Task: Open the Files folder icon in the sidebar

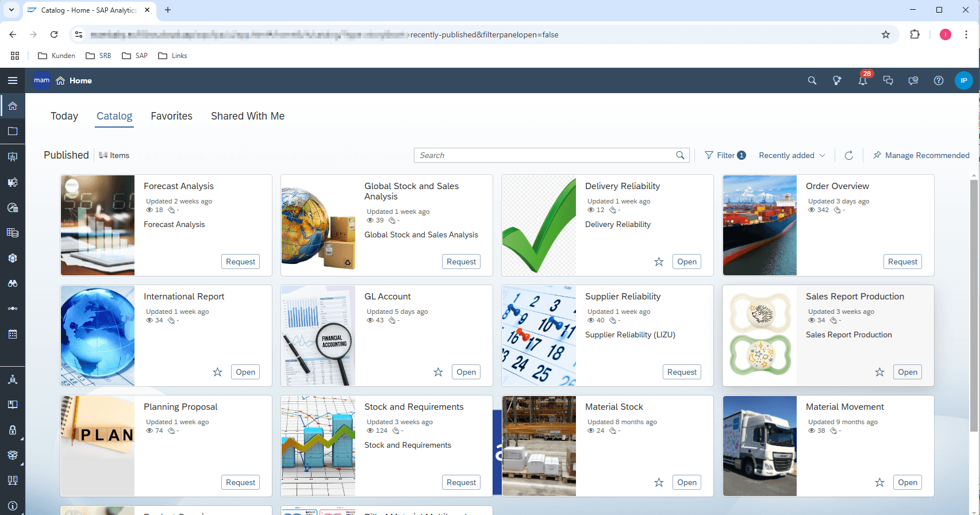Action: coord(13,131)
